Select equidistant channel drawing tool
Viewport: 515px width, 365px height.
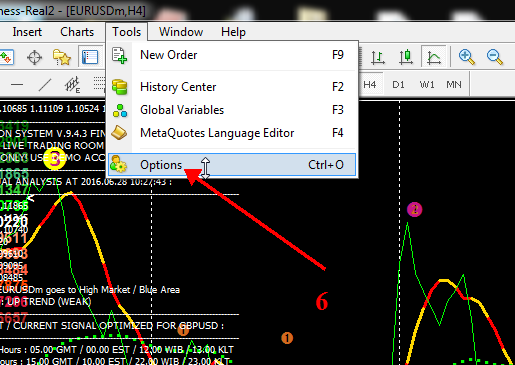(72, 85)
